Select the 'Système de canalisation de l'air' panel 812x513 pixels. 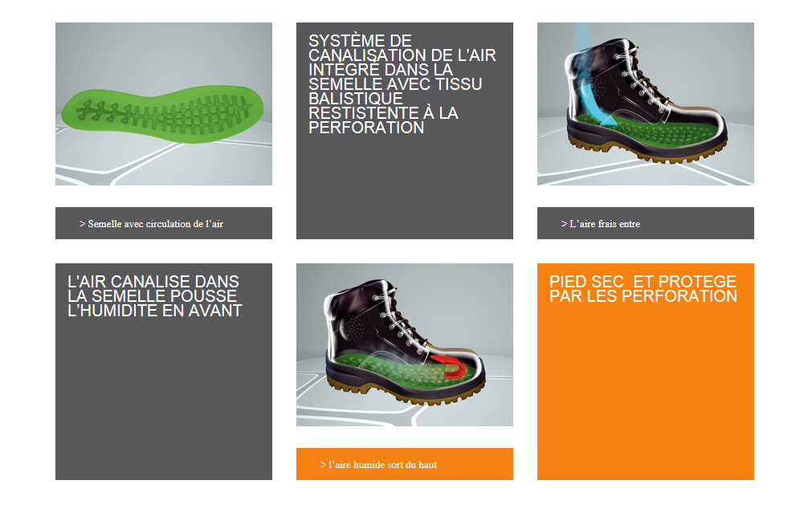[405, 130]
